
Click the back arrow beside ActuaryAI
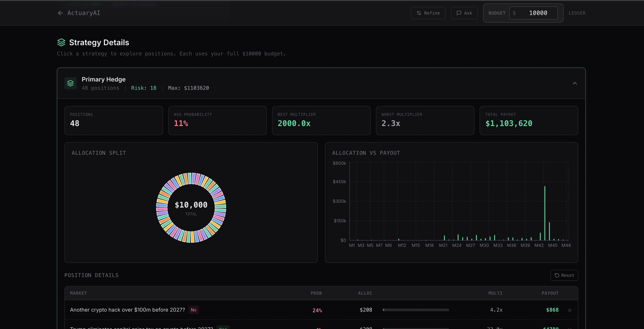[x=60, y=13]
